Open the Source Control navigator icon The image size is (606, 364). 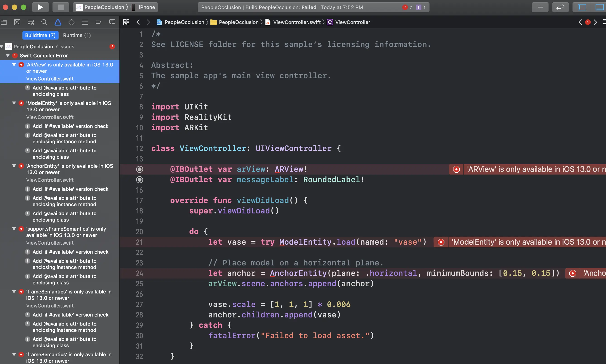pos(17,22)
